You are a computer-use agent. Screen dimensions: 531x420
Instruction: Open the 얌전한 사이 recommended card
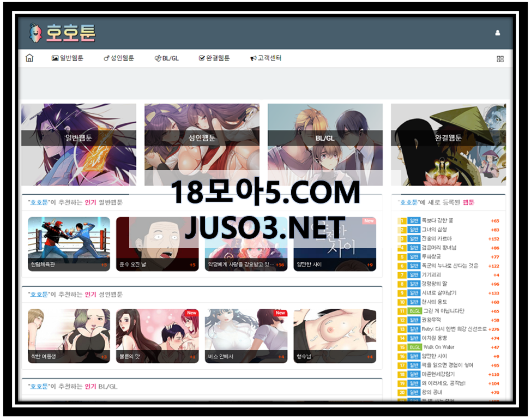[335, 244]
